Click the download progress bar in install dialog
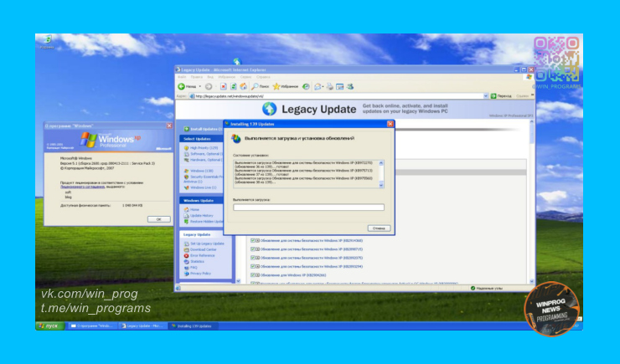 (x=308, y=208)
